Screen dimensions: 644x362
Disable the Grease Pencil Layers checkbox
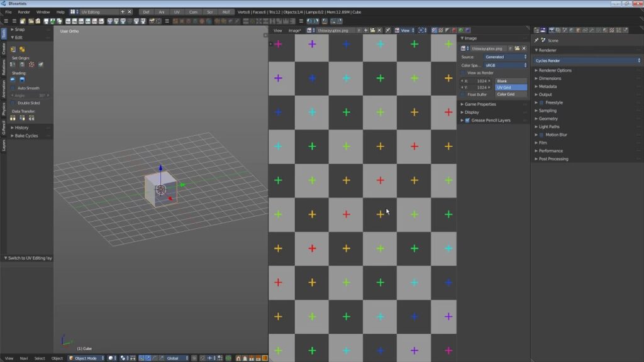point(467,120)
